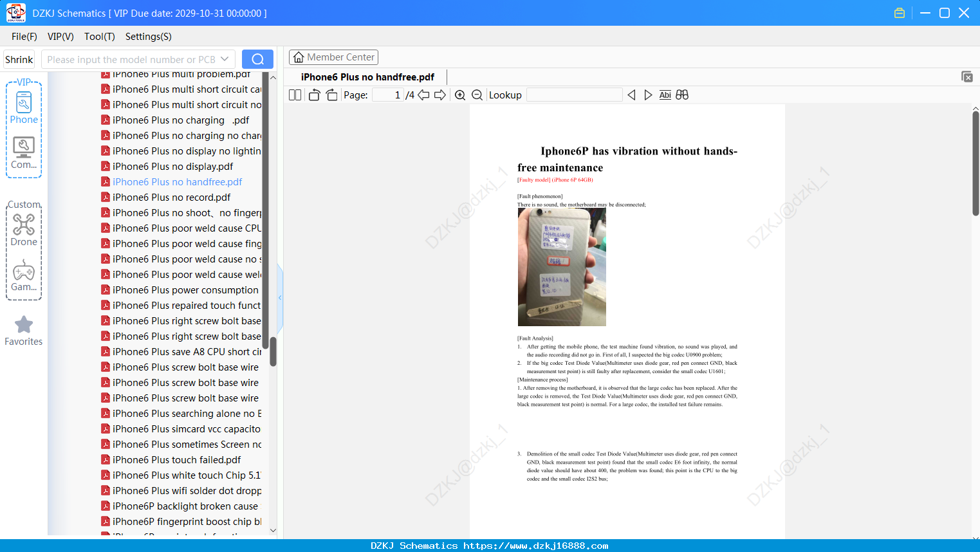Find next lookup match triangle
The height and width of the screenshot is (552, 980).
[648, 95]
